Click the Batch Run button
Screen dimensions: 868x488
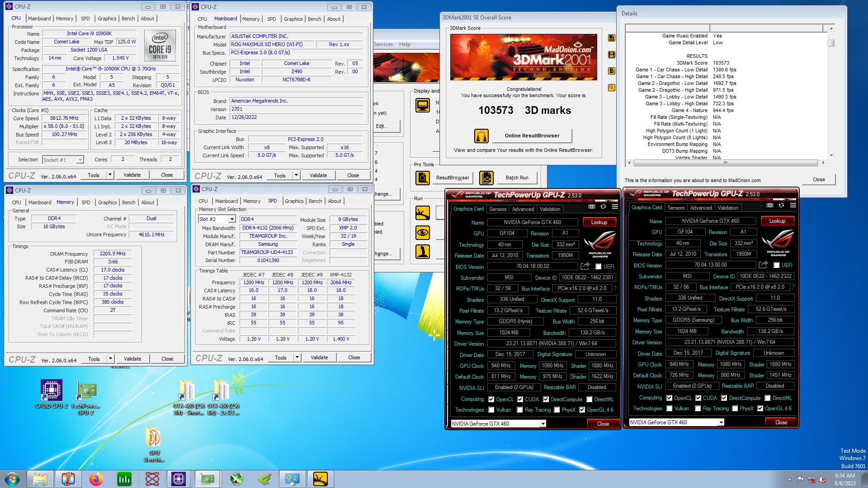click(517, 178)
